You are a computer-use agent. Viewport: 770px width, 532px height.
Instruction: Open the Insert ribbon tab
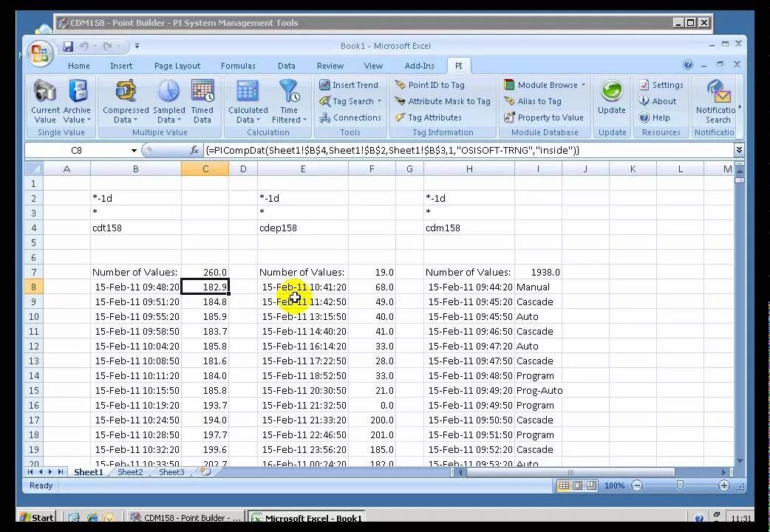(x=120, y=66)
